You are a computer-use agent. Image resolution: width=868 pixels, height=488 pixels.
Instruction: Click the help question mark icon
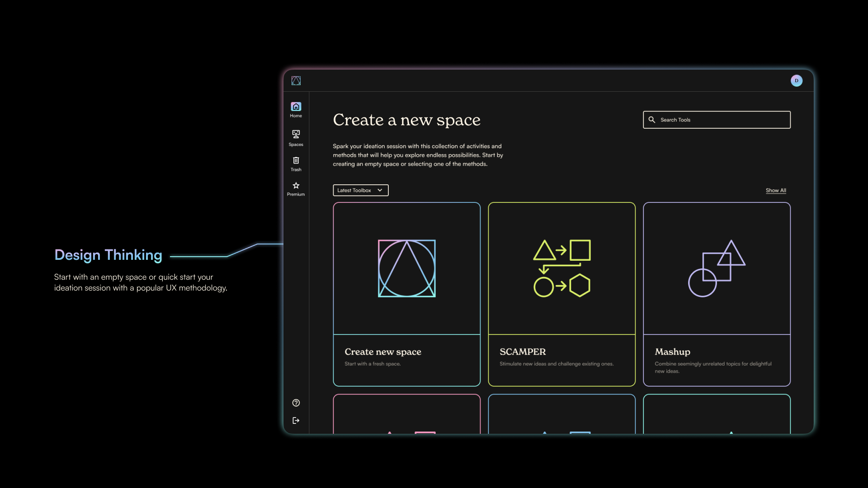point(296,403)
